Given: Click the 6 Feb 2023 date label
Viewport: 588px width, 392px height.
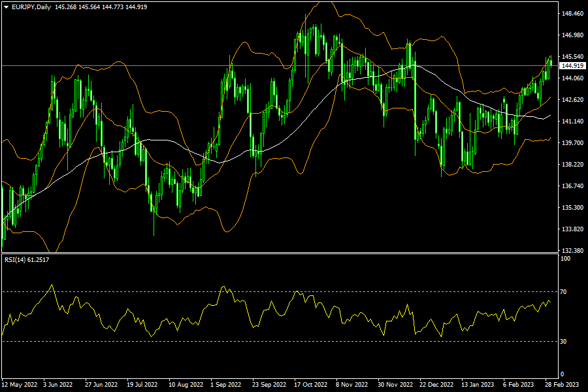Looking at the screenshot, I should click(518, 385).
